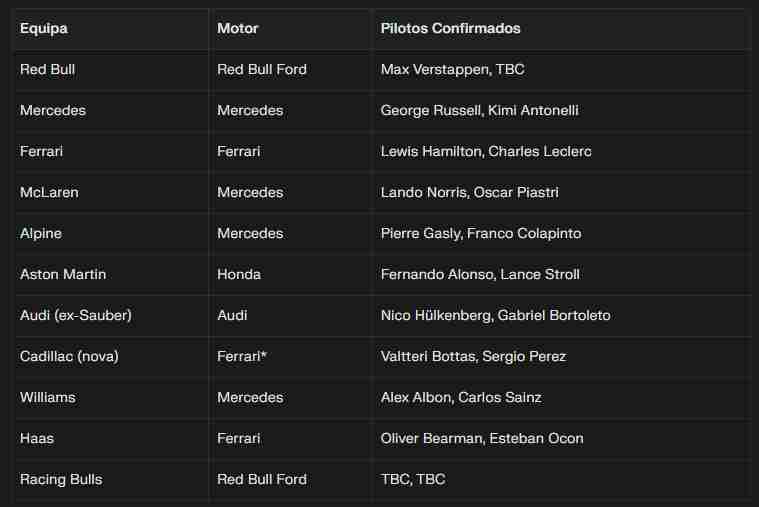Select the Cadillac (nova) team cell
This screenshot has height=507, width=759.
click(70, 357)
